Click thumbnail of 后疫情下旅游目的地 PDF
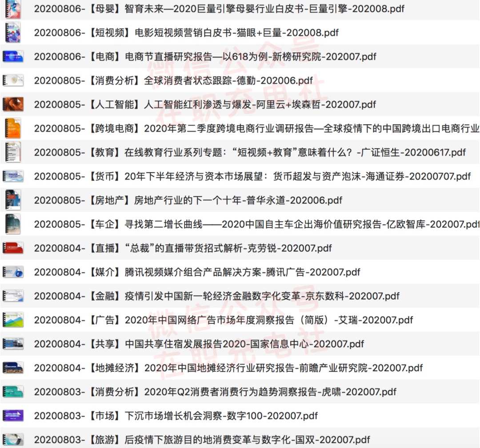This screenshot has width=480, height=448. point(13,440)
